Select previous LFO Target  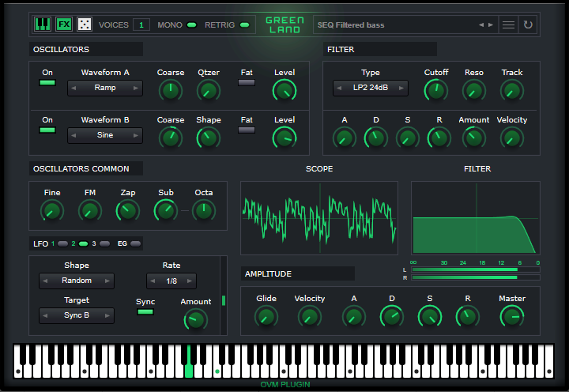pyautogui.click(x=45, y=315)
